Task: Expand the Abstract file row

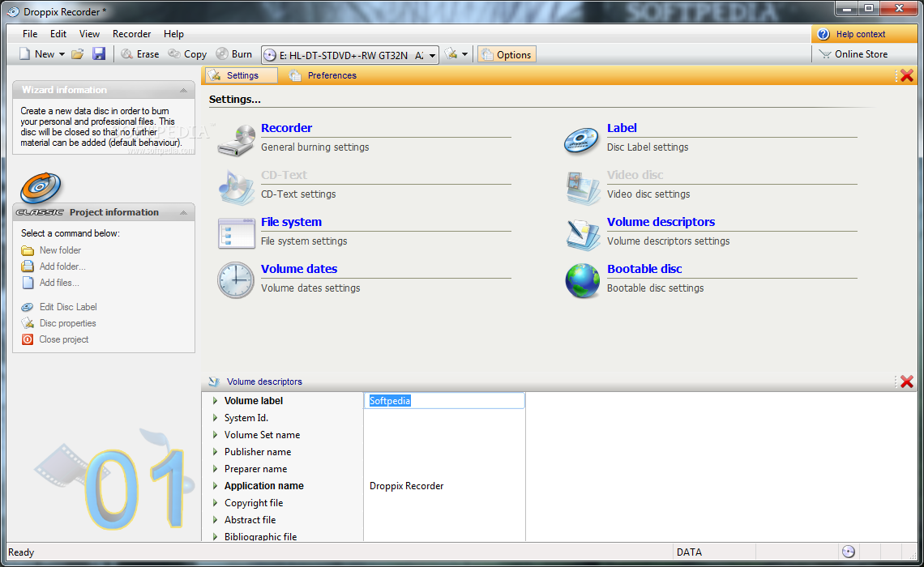Action: pos(215,521)
